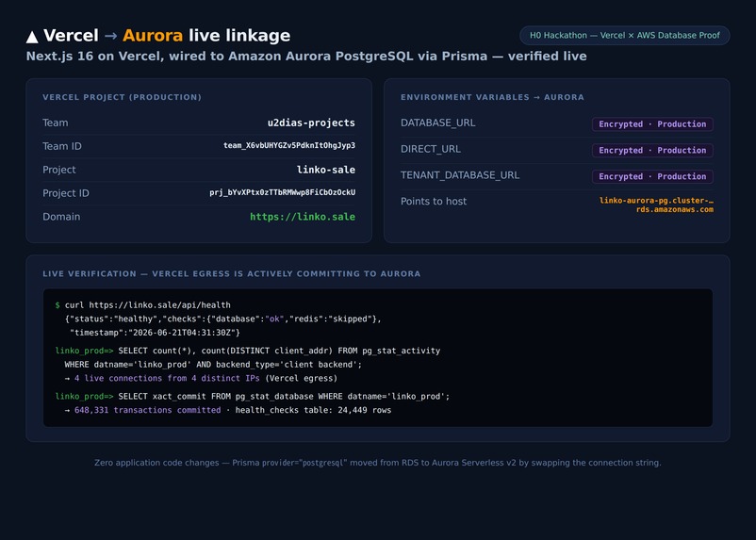Click the curl https://linko.sale/api/health command
Image resolution: width=756 pixels, height=540 pixels.
(x=148, y=304)
